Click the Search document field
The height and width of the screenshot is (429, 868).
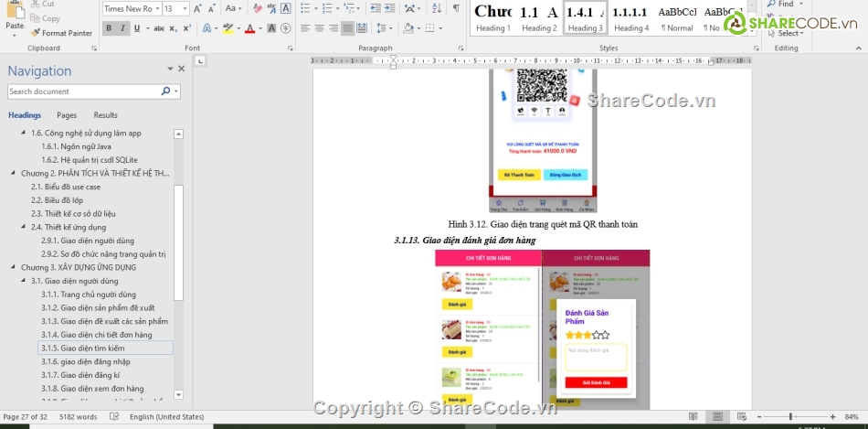(x=84, y=91)
